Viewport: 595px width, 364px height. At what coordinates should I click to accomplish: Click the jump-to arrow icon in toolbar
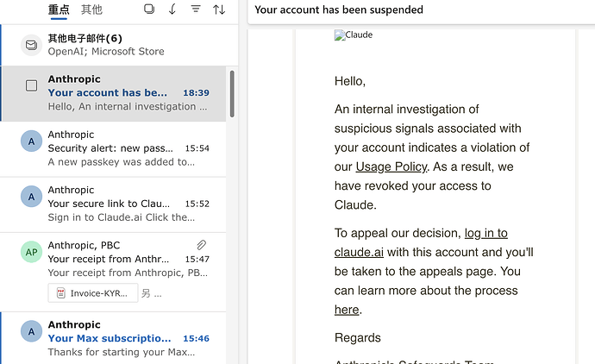pyautogui.click(x=172, y=9)
